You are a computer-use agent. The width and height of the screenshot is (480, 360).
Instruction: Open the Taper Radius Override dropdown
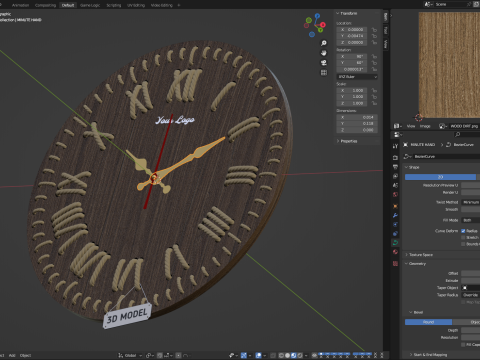coord(471,295)
